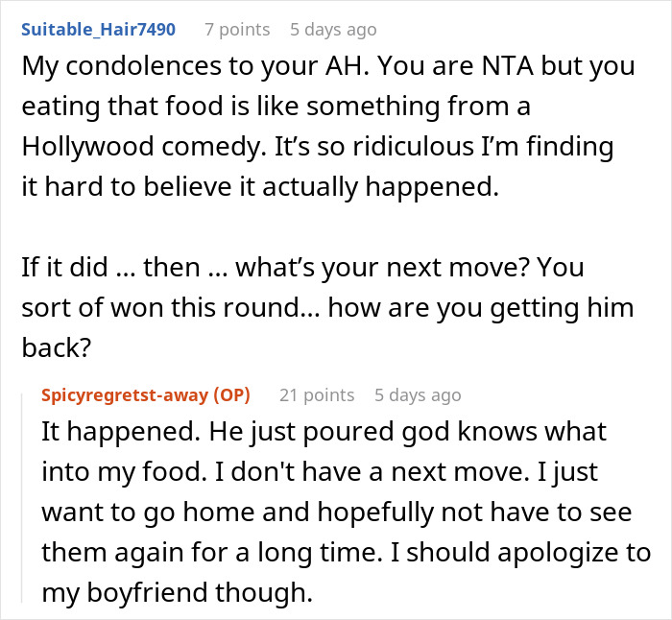
Task: Open Suitable_Hair7490's user profile
Action: point(98,29)
